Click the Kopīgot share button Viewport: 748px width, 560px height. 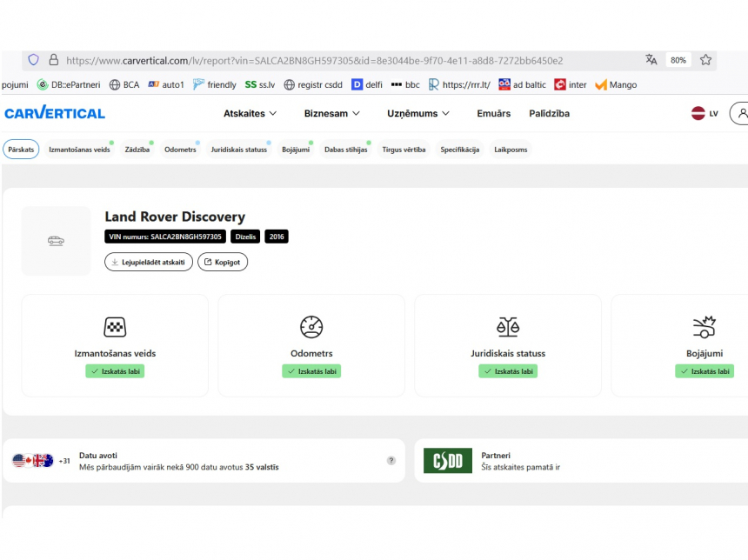click(223, 262)
